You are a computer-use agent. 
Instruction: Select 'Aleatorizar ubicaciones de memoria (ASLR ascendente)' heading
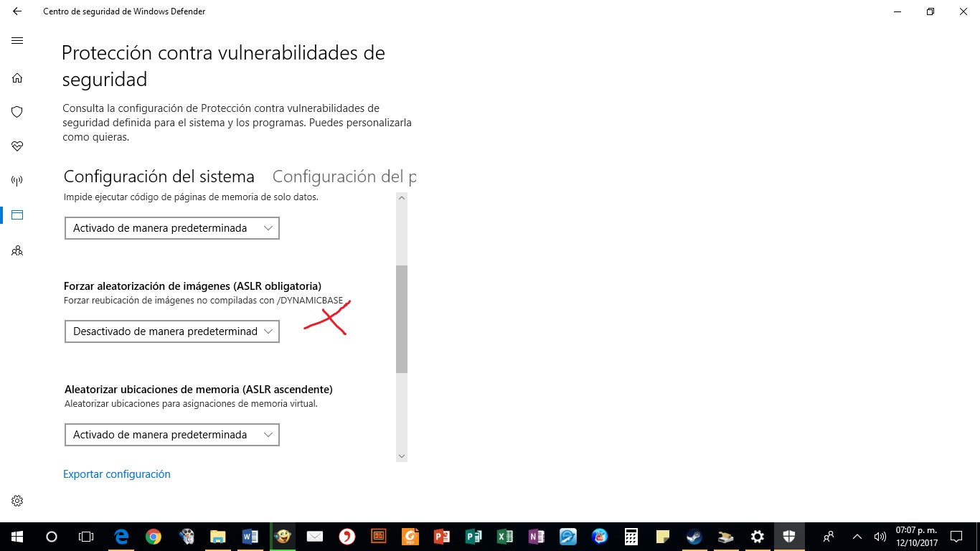[x=198, y=390]
